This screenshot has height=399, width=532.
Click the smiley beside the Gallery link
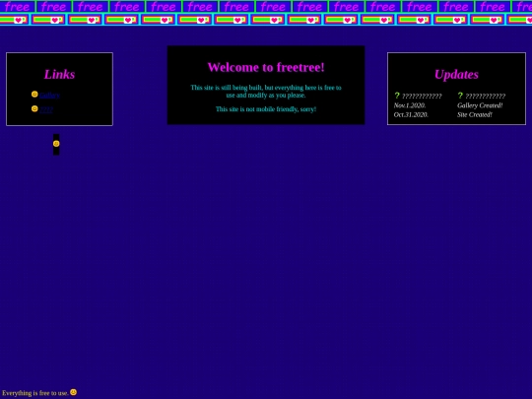(34, 95)
